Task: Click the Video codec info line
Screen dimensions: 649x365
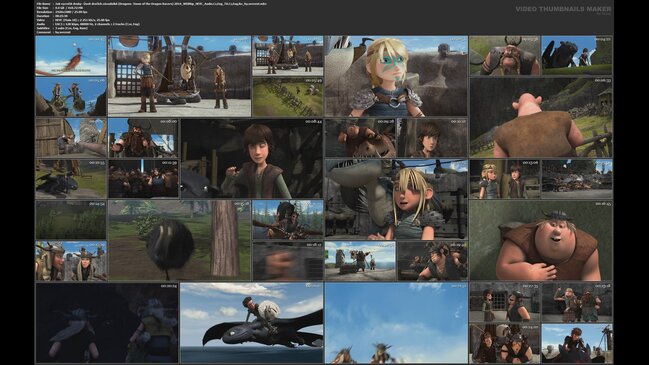Action: coord(73,20)
